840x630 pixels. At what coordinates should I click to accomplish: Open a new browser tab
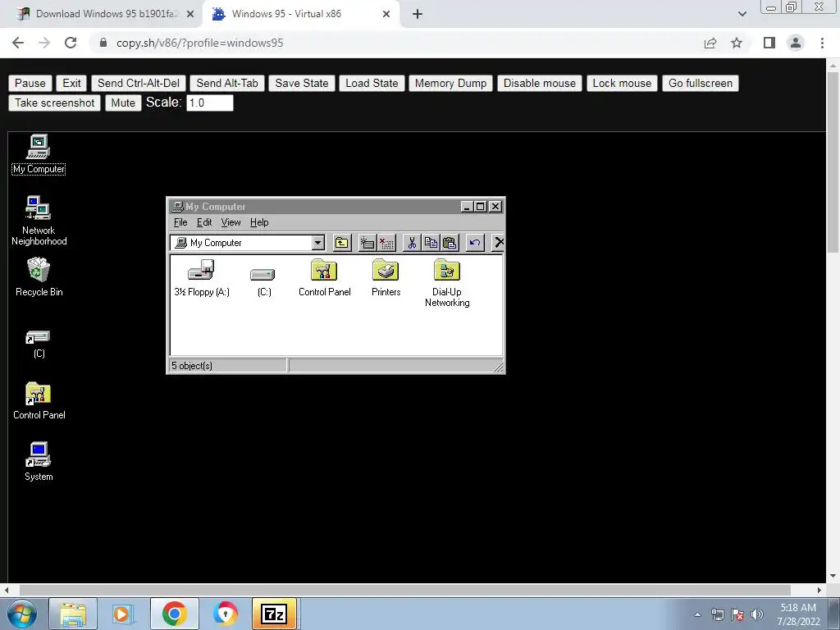coord(418,14)
